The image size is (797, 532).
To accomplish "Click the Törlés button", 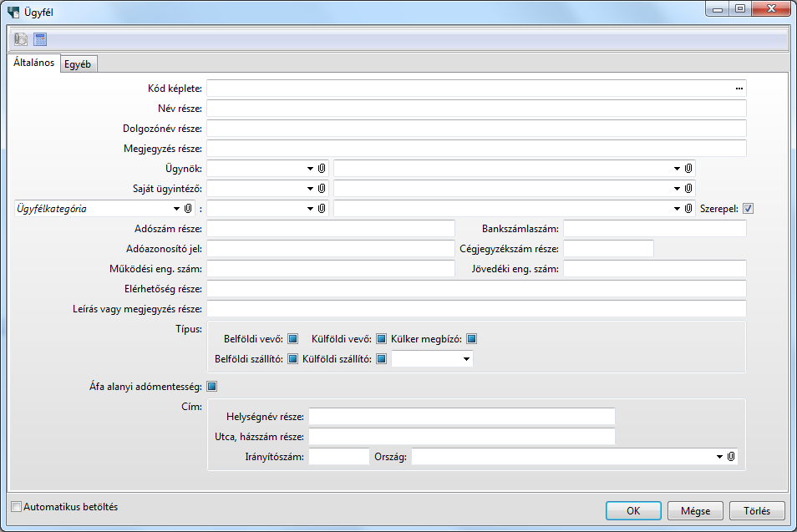I will point(757,510).
